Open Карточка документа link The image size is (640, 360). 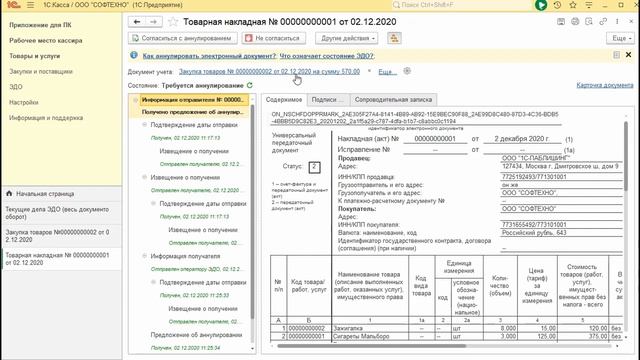(x=605, y=85)
